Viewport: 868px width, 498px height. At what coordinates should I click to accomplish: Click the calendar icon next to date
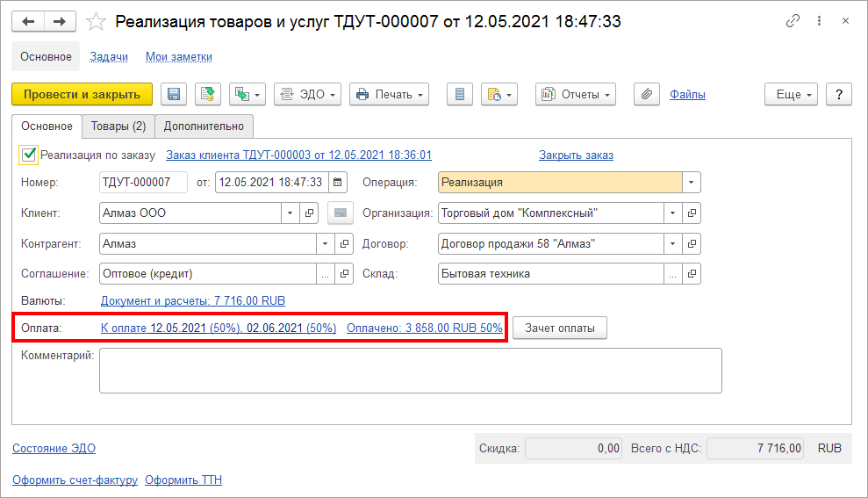click(337, 183)
